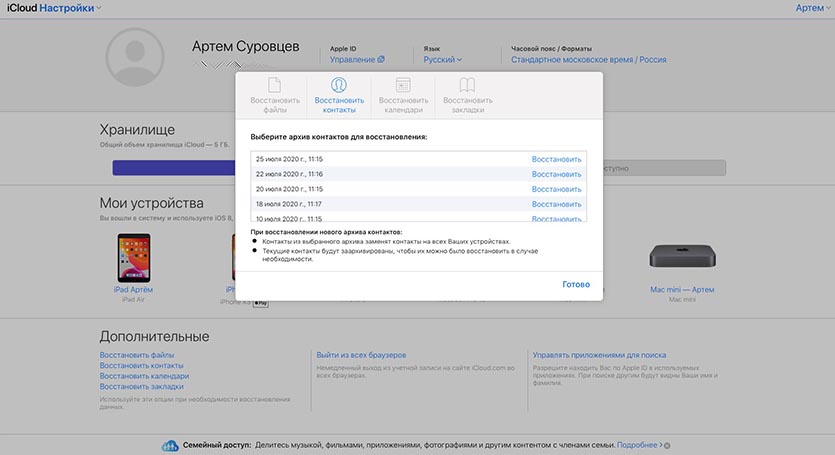Switch to Восстановить закладки tab in dialog
Screen dimensions: 835x455
click(468, 95)
